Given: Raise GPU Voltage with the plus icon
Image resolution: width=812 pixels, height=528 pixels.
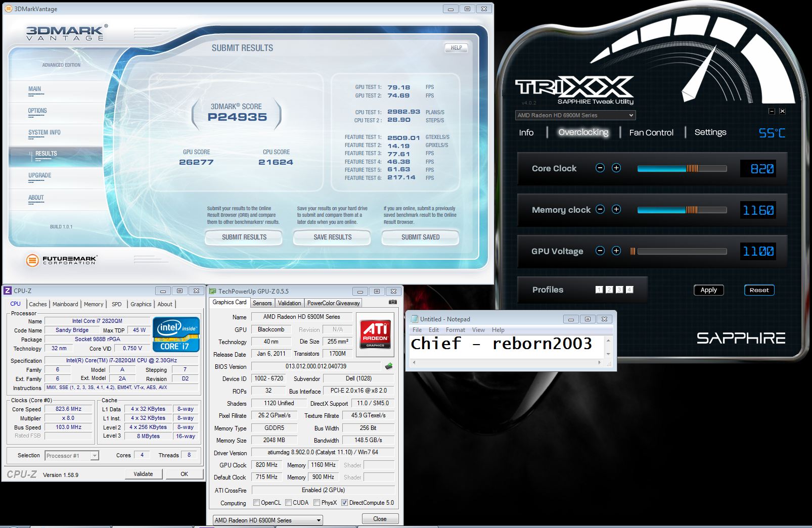Looking at the screenshot, I should click(x=616, y=251).
